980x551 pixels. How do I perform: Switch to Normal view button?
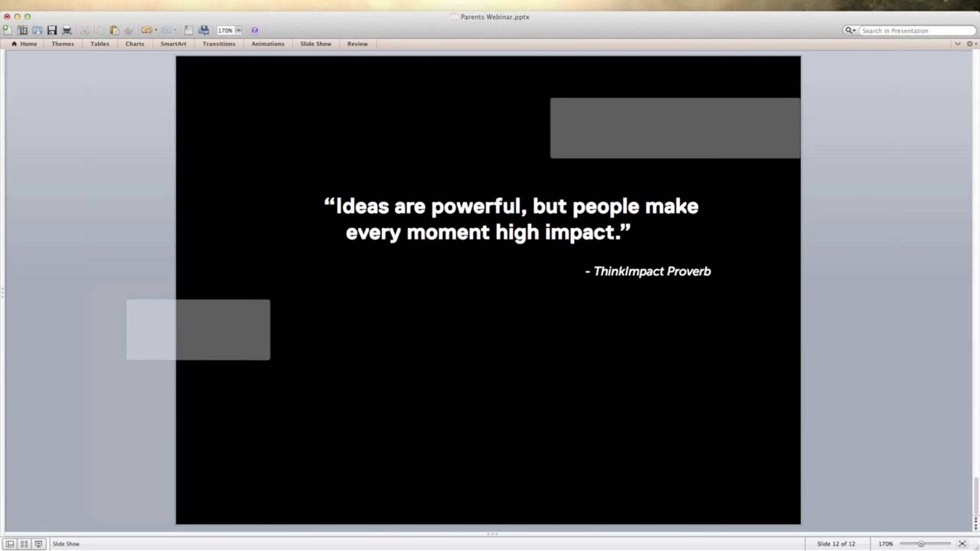10,544
